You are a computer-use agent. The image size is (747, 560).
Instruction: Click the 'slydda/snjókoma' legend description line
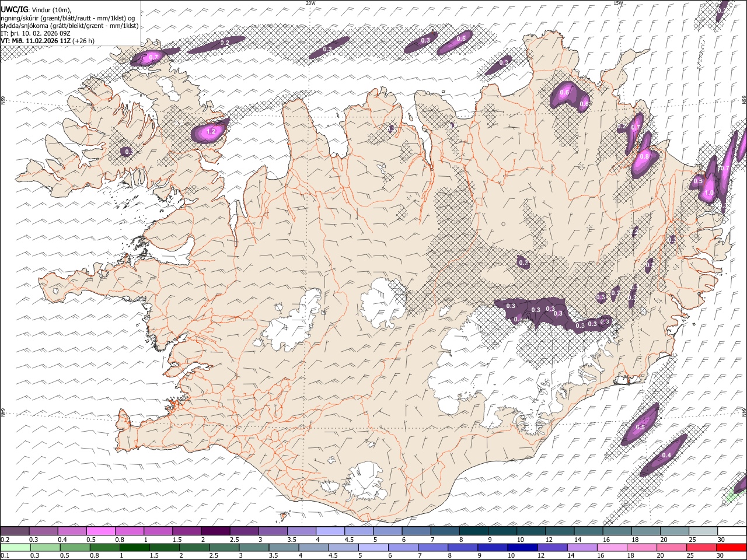click(69, 26)
